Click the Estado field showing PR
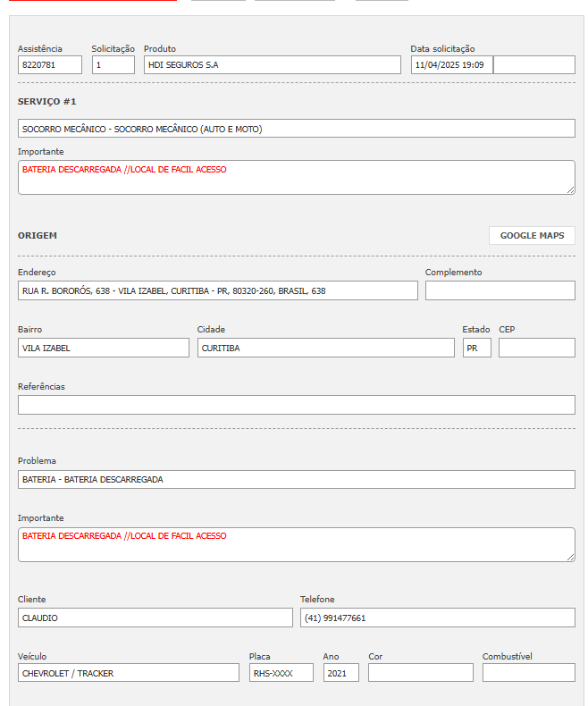The image size is (588, 706). 476,348
